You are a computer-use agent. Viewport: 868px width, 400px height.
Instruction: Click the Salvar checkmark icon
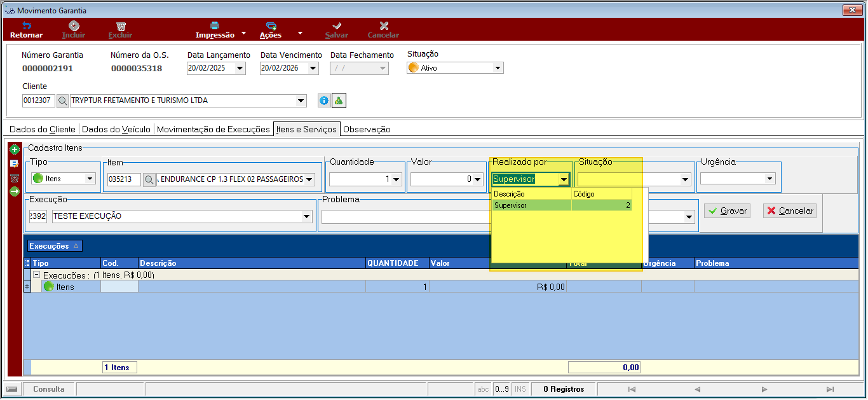click(337, 26)
